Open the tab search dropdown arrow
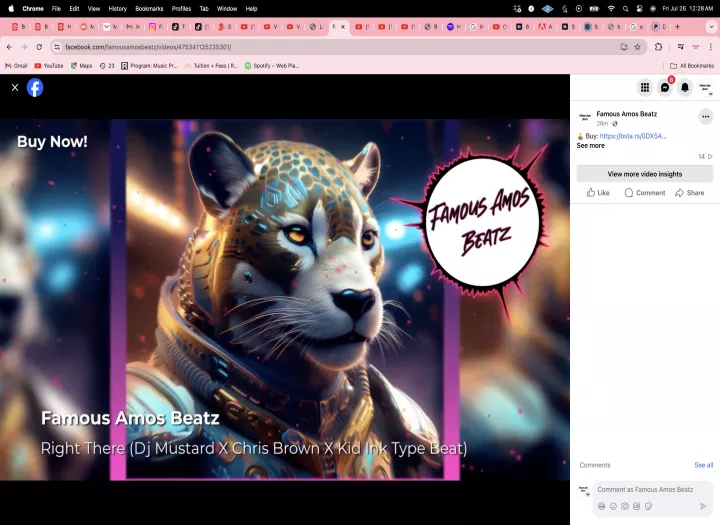720x525 pixels. point(711,27)
